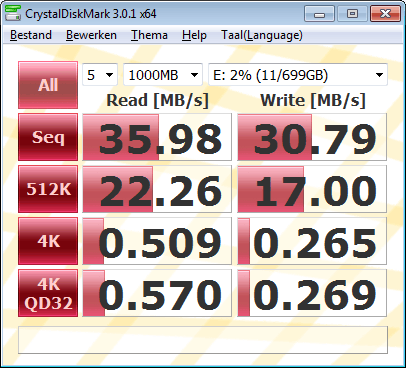Image resolution: width=406 pixels, height=368 pixels.
Task: Expand the drive selection dropdown E: 2%
Action: (x=298, y=75)
